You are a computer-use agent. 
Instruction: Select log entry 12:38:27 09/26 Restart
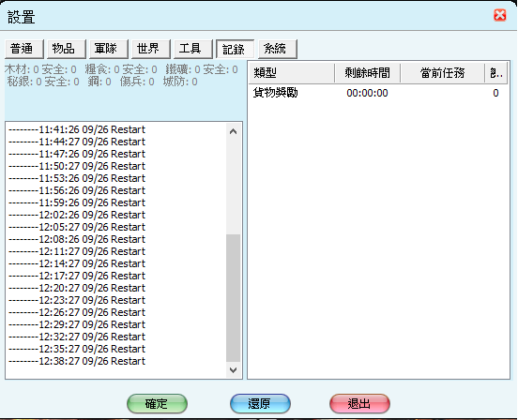pos(77,361)
